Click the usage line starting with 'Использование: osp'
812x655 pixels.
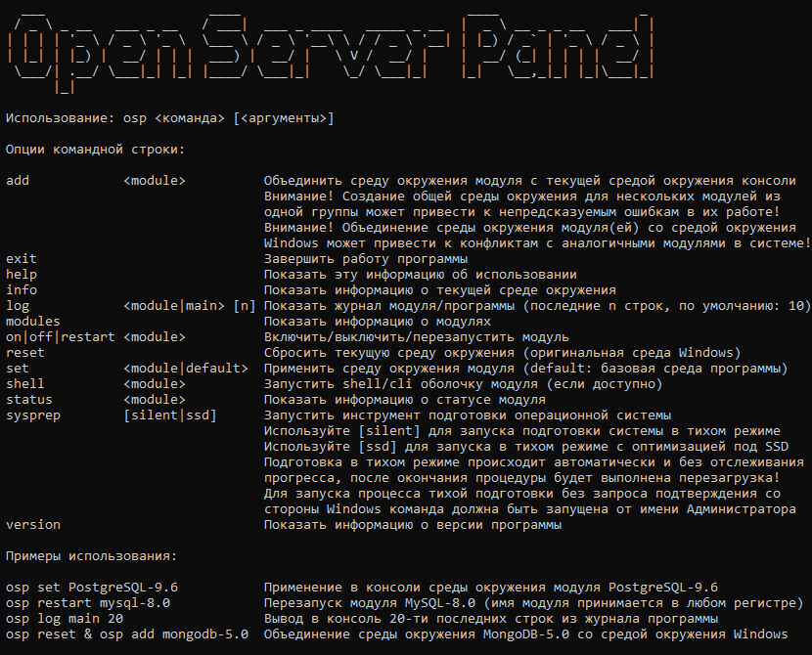click(169, 118)
